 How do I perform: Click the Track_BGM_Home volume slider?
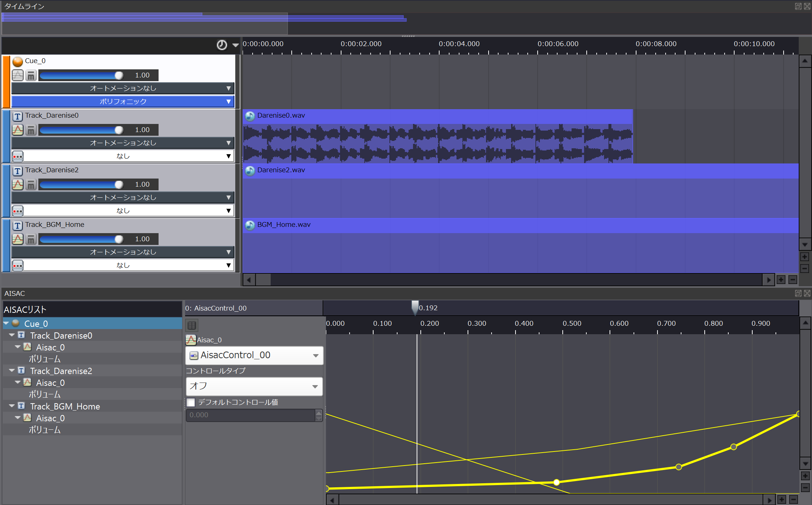click(81, 239)
